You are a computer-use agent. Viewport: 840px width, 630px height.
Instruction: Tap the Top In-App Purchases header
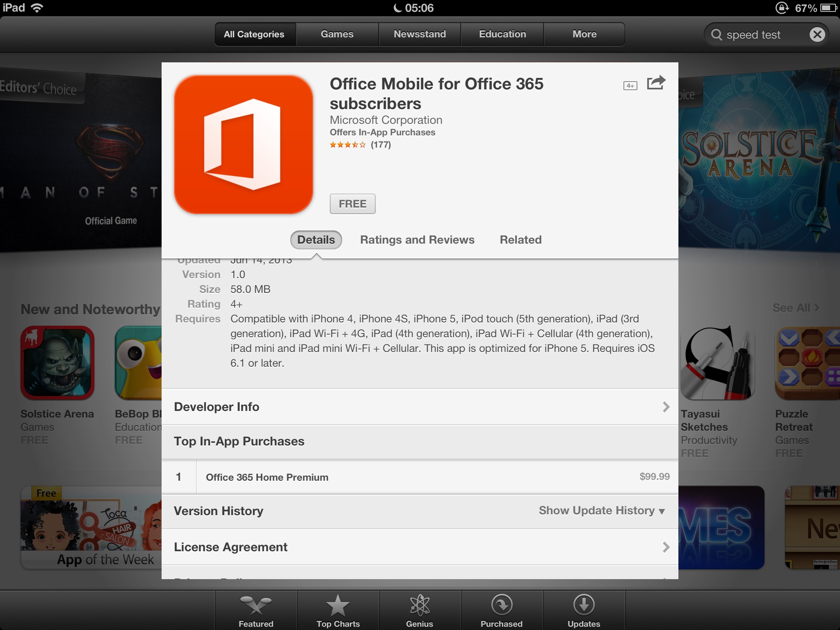pos(239,441)
